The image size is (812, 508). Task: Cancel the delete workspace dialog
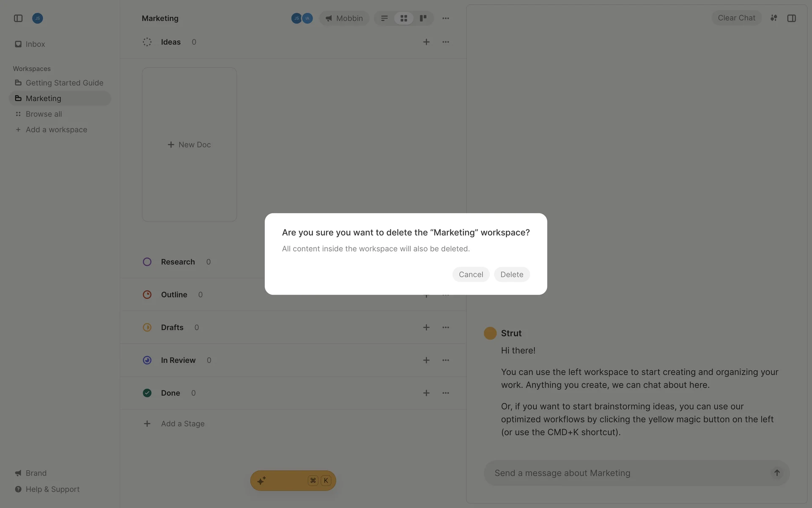(471, 274)
